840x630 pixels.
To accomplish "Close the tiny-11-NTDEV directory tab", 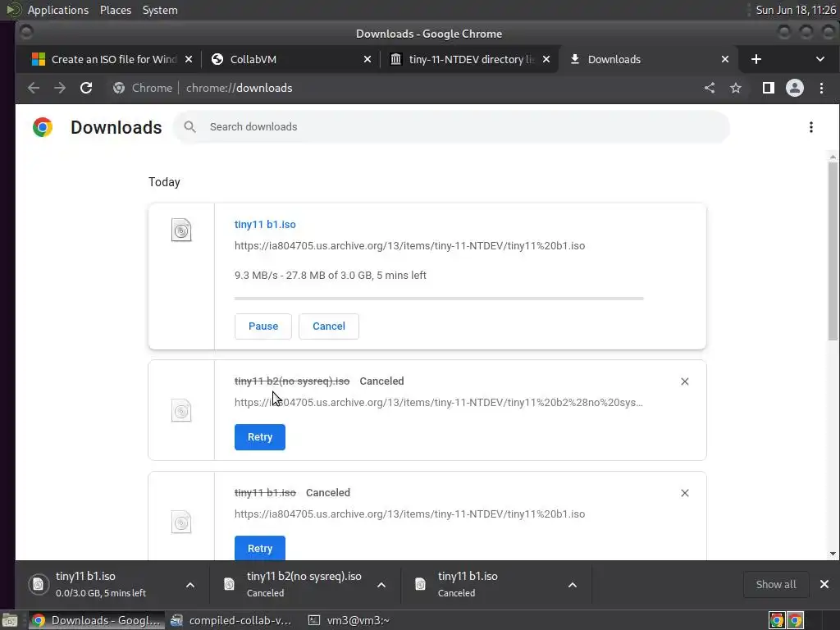I will click(x=546, y=59).
